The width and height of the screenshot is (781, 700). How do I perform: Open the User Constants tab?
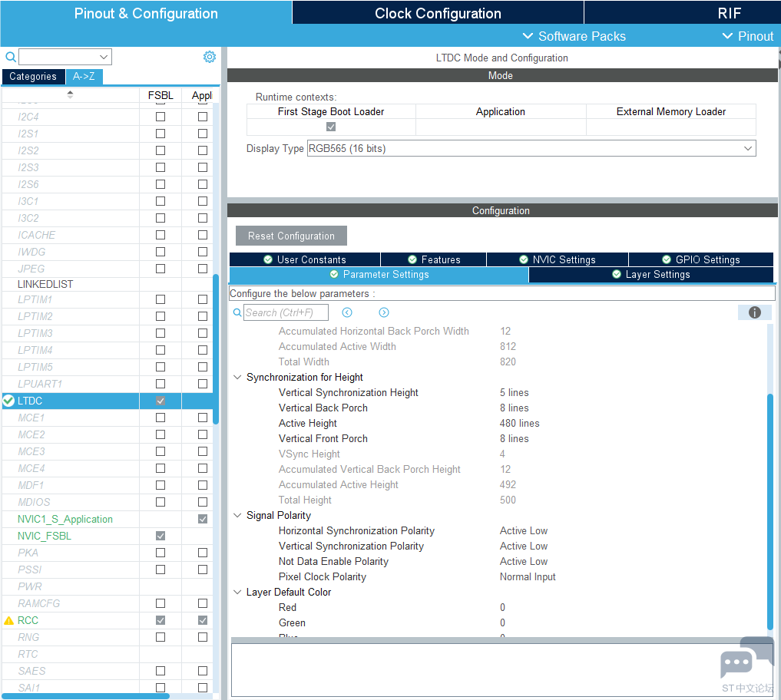(x=305, y=259)
